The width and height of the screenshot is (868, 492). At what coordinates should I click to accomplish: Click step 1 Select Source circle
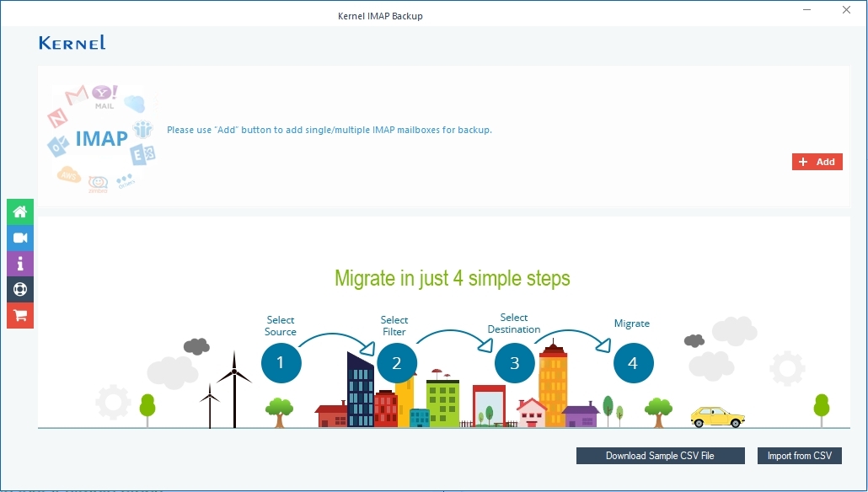point(281,363)
